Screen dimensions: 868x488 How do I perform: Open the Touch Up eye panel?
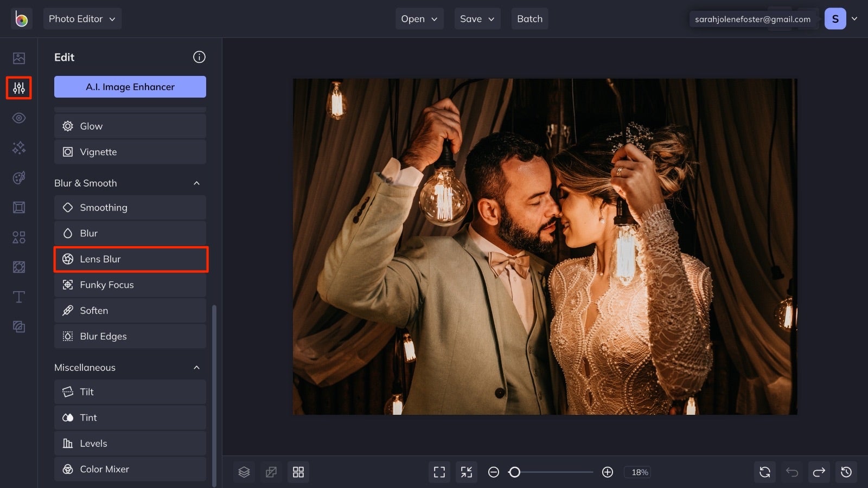click(18, 118)
